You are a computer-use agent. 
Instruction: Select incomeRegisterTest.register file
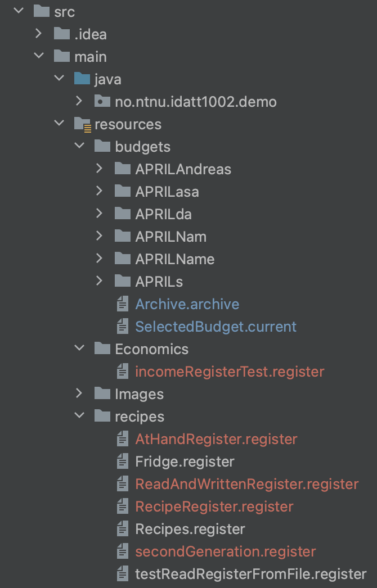tap(230, 372)
